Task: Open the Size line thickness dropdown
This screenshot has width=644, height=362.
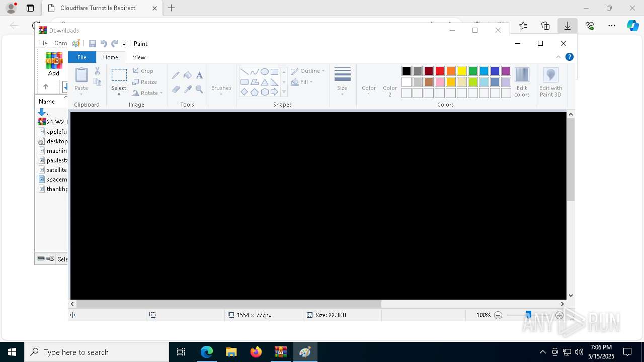Action: point(342,82)
